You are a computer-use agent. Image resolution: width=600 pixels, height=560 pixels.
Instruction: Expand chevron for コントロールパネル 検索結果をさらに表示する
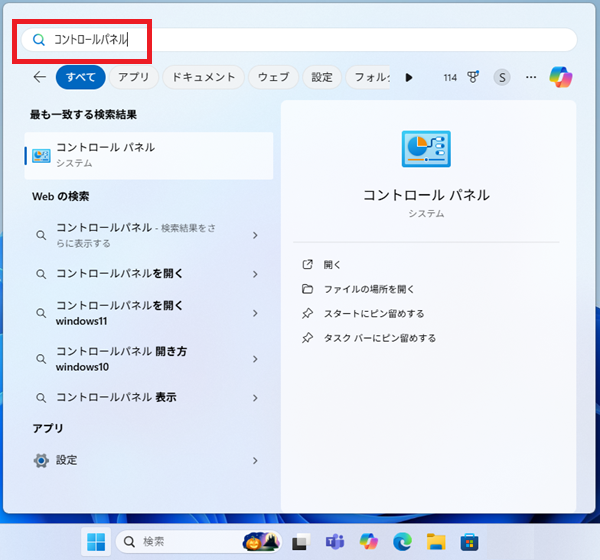(255, 235)
